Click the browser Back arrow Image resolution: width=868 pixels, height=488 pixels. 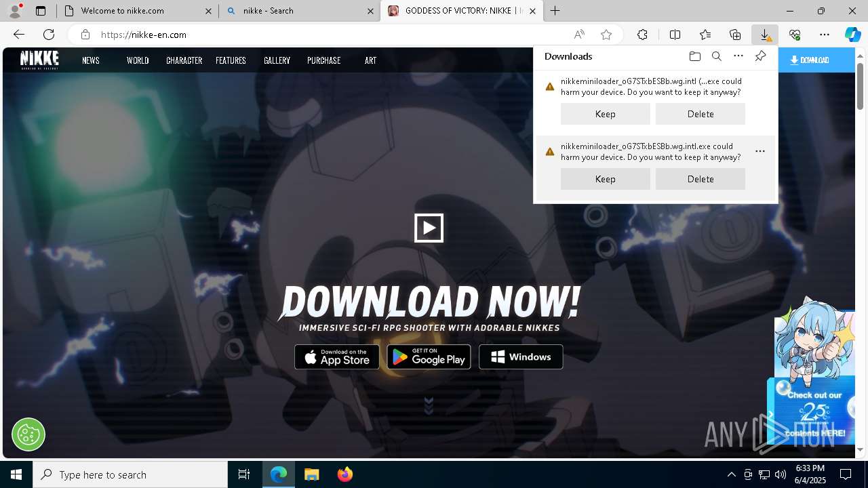19,35
